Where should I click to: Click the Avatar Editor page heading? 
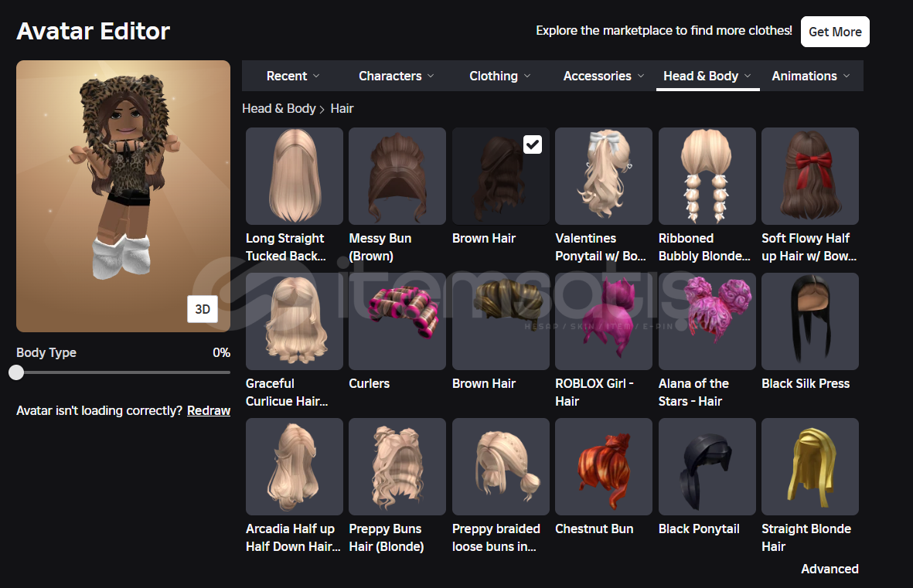[94, 32]
